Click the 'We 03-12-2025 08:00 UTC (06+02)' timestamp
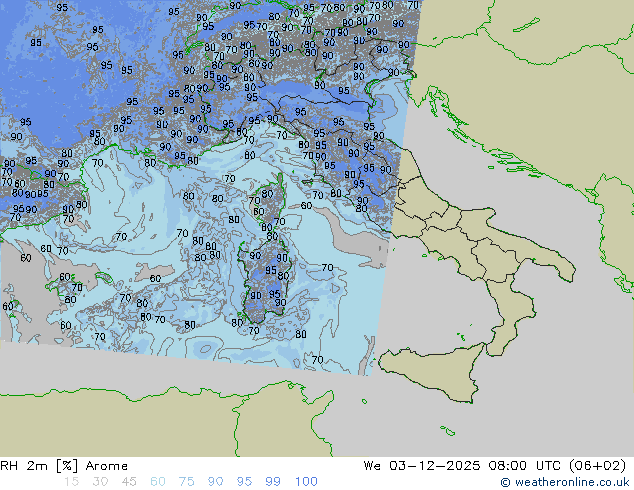This screenshot has height=490, width=634. (x=495, y=466)
